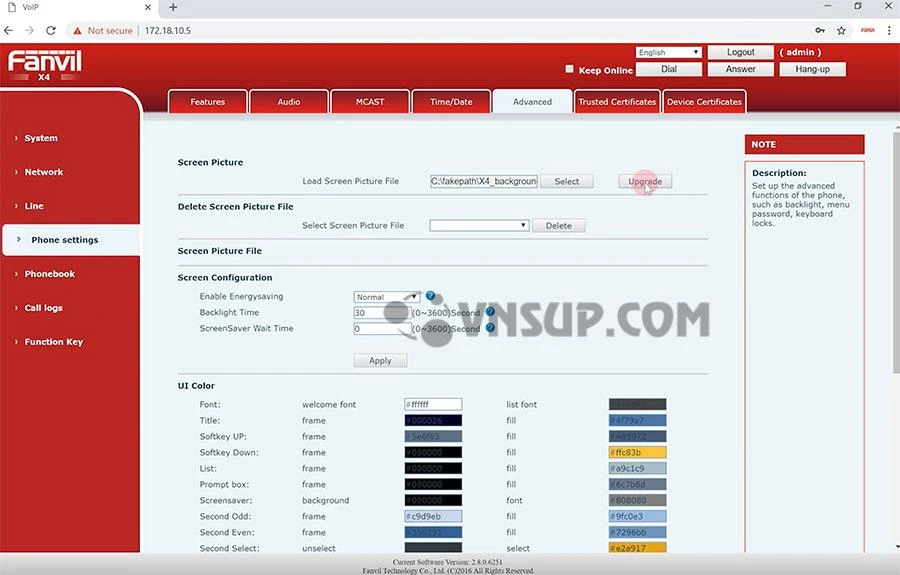Open the Trusted Certificates tab
The image size is (900, 575).
pyautogui.click(x=617, y=102)
